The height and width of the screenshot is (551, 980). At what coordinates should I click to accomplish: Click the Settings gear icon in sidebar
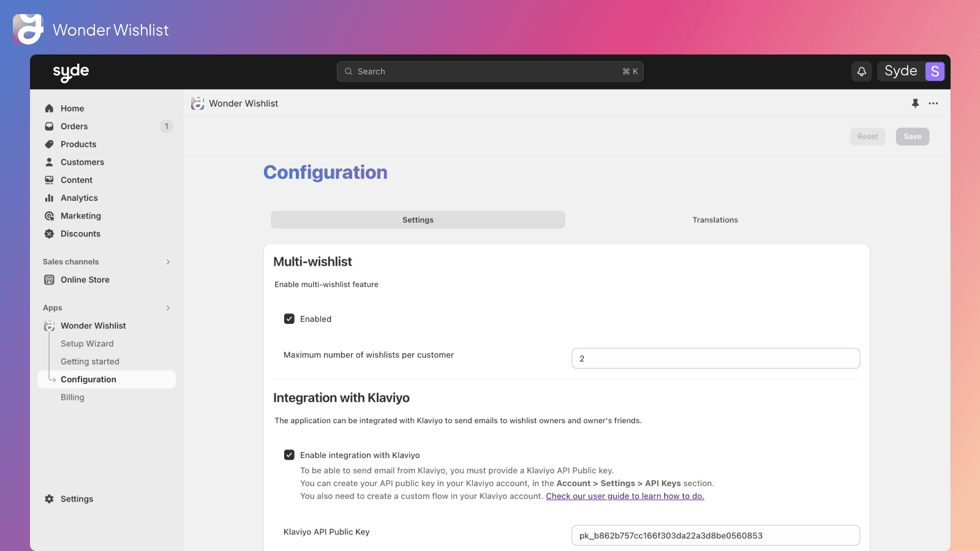[49, 499]
